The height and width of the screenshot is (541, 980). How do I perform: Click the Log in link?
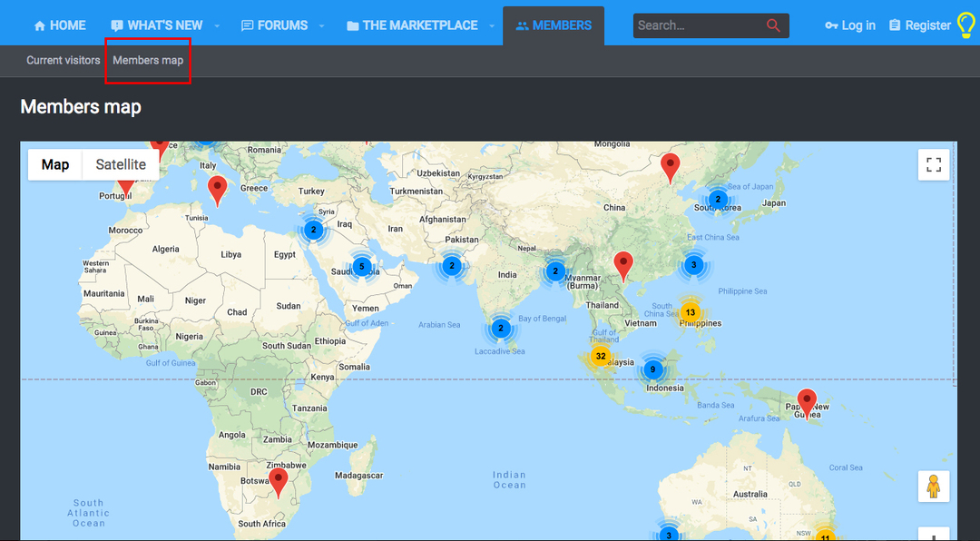point(857,25)
